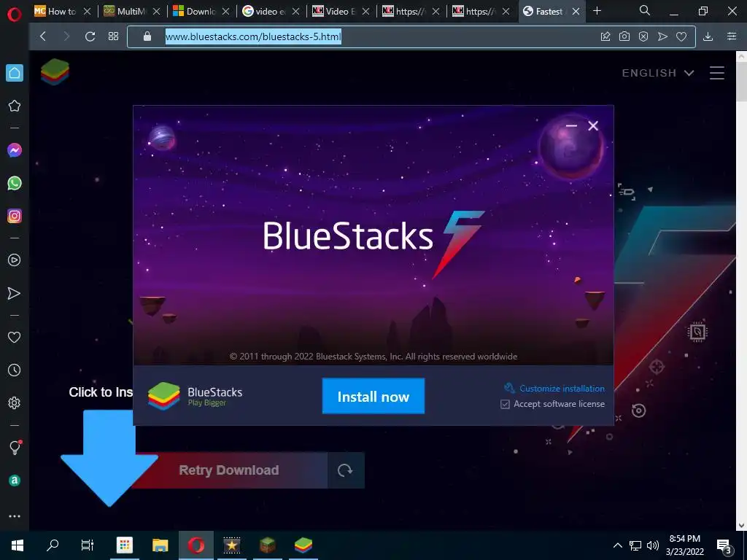Open the sidebar heart pinboards icon
The width and height of the screenshot is (747, 560).
pyautogui.click(x=15, y=337)
